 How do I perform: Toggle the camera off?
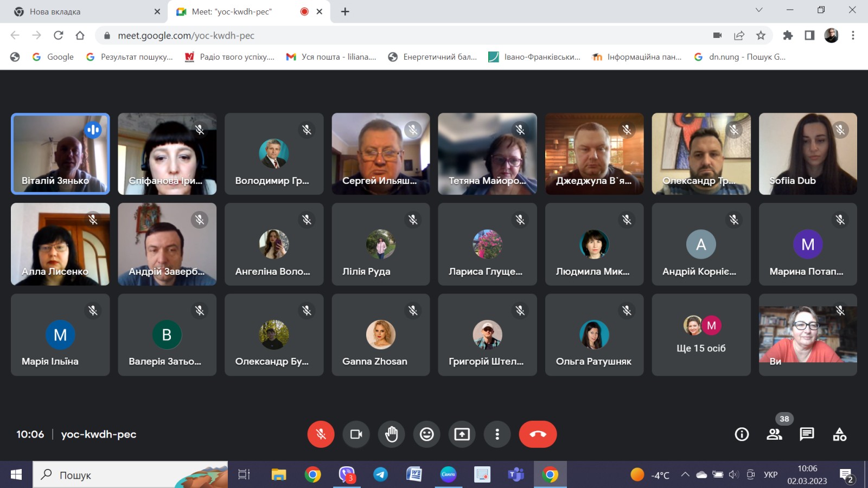click(x=356, y=434)
